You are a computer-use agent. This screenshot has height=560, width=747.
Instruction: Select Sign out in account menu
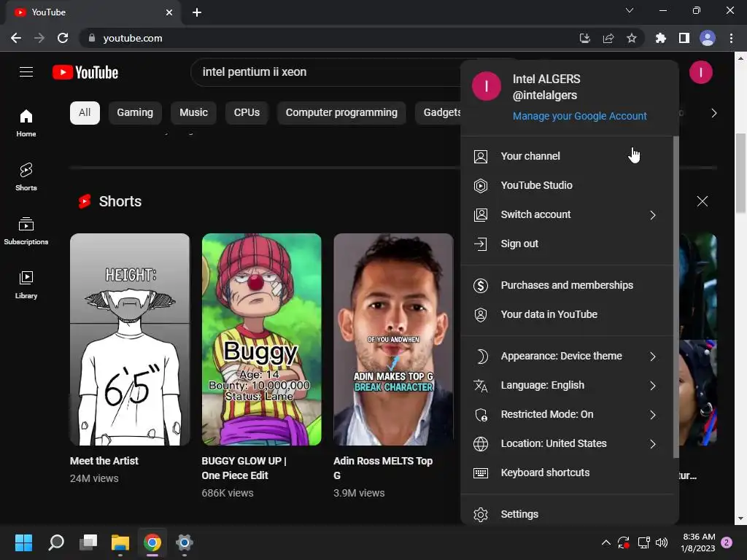pos(519,244)
